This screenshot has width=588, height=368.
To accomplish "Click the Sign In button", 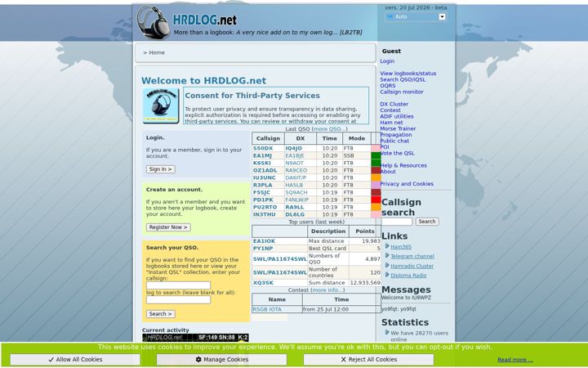I will 161,169.
